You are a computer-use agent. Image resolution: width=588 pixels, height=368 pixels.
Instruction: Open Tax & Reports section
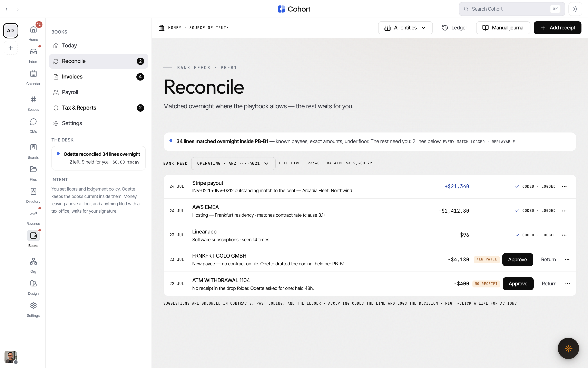click(98, 108)
